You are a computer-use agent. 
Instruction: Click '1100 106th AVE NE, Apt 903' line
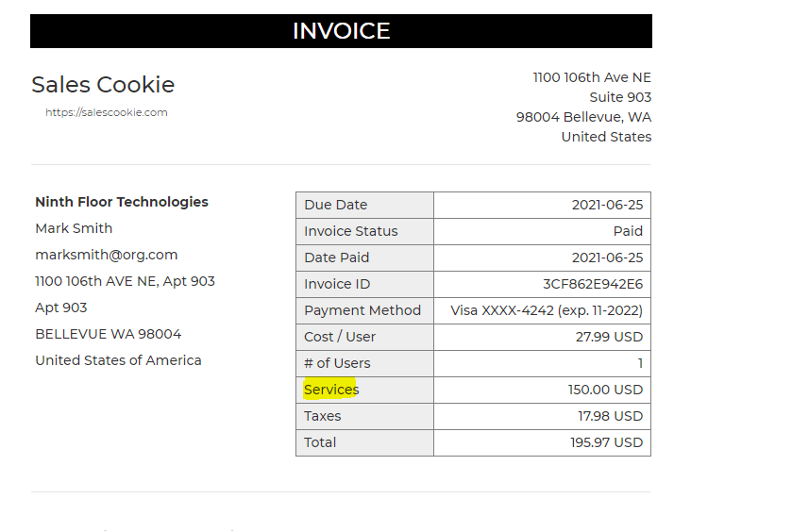(125, 281)
